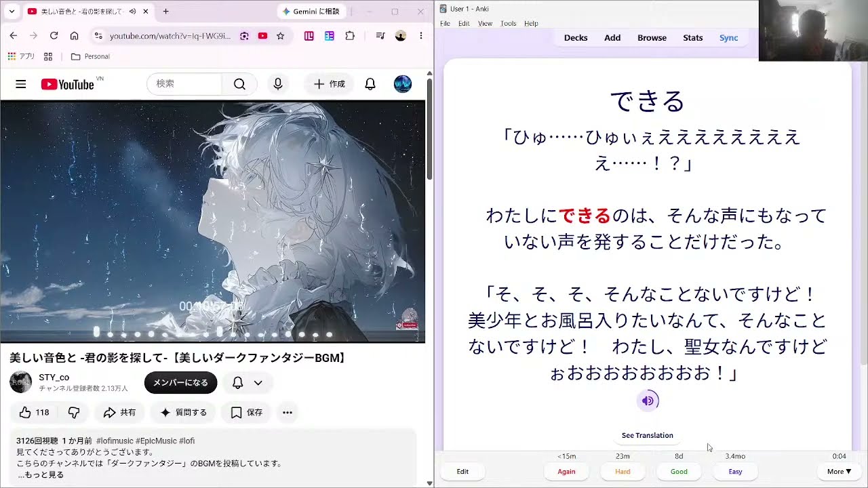This screenshot has width=868, height=488.
Task: Click the 保存 save button
Action: tap(247, 412)
